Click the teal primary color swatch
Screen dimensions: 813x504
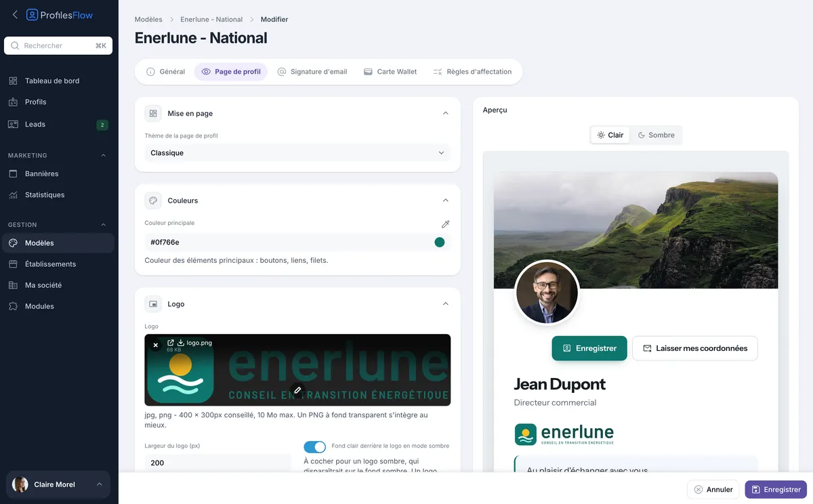tap(440, 243)
